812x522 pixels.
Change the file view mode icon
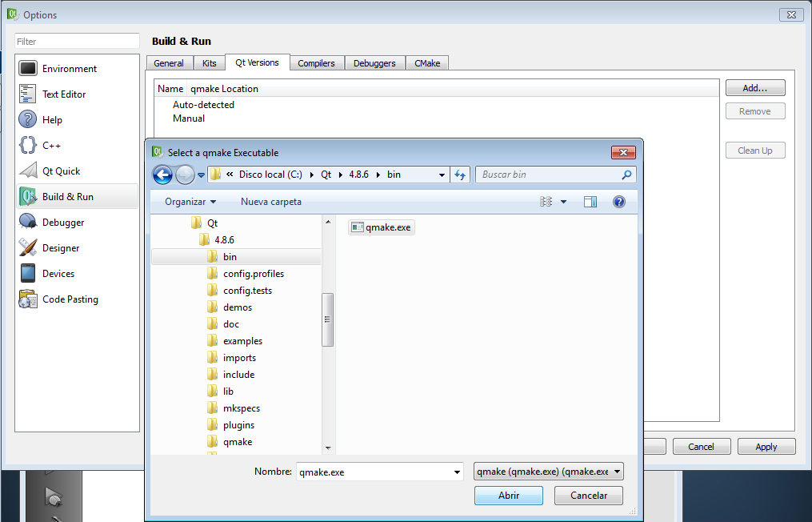(x=546, y=202)
